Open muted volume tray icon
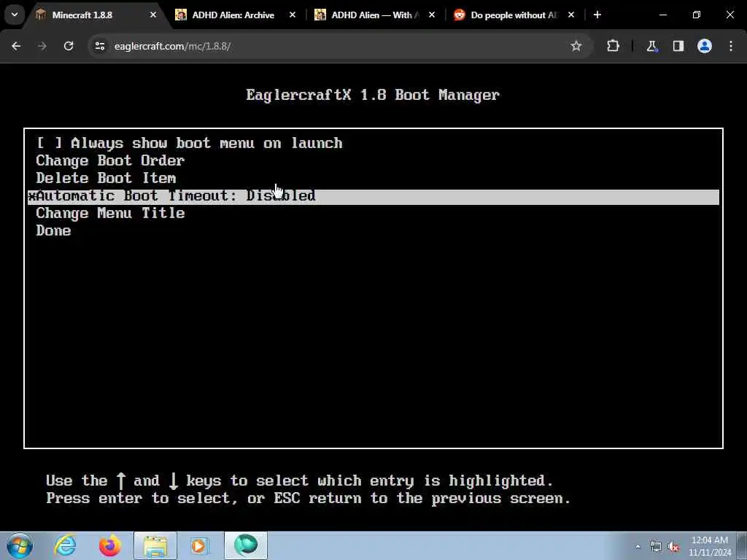This screenshot has width=747, height=560. 673,547
